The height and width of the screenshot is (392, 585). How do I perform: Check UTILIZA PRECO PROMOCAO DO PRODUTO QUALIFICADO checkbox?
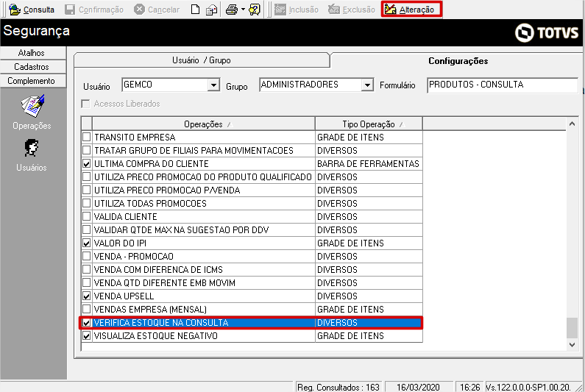coord(87,177)
